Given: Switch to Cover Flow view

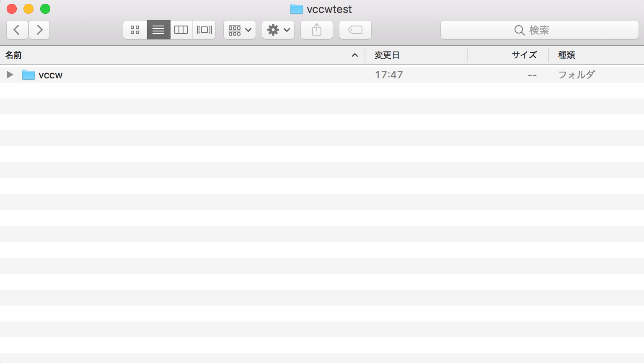Looking at the screenshot, I should 204,30.
